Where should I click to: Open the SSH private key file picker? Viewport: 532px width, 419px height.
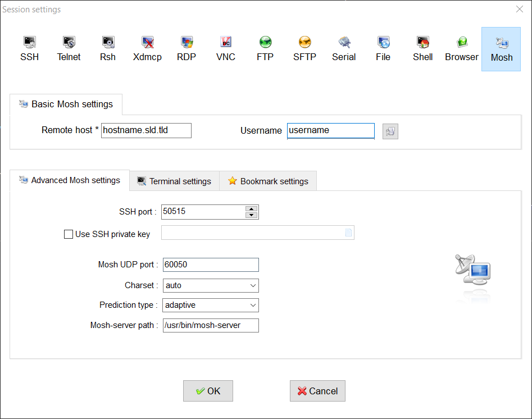click(x=348, y=233)
